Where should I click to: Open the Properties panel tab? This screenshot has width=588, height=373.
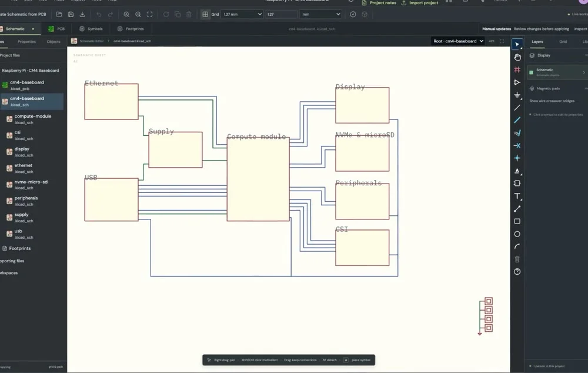tap(26, 42)
